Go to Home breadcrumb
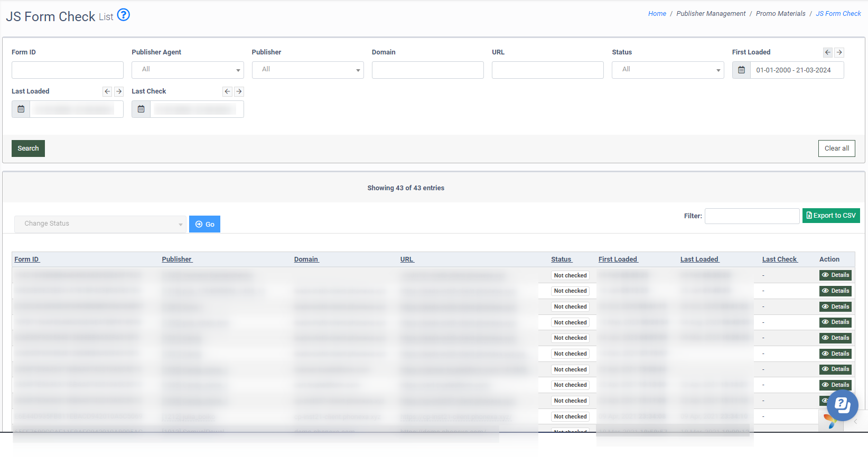 pos(657,14)
